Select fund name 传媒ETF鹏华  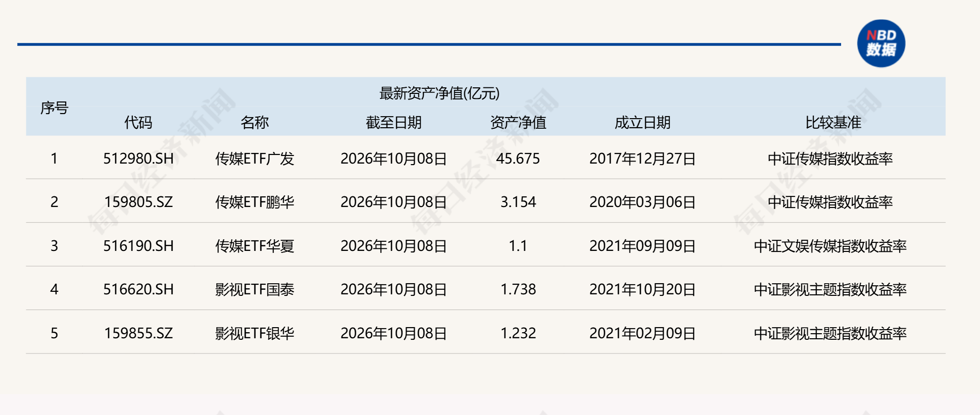point(255,202)
